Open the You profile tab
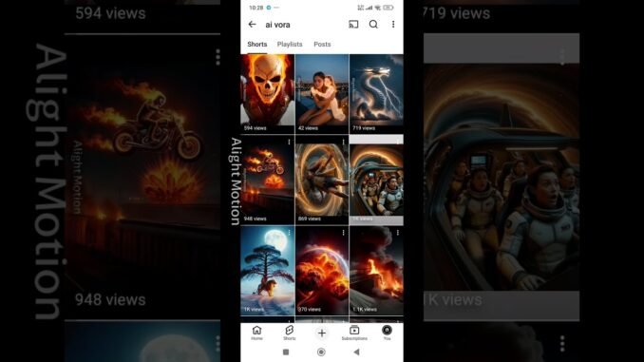The height and width of the screenshot is (362, 644). point(387,333)
